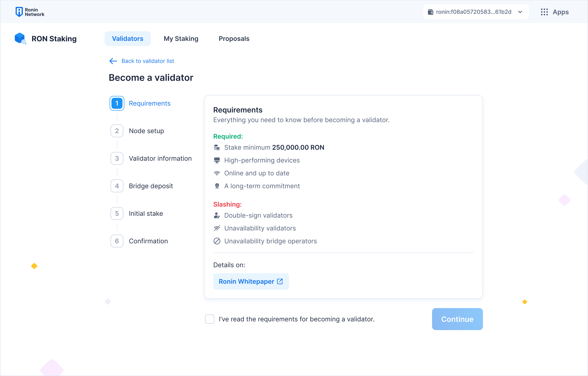Click the Unavailability validators no-signal icon

[217, 228]
